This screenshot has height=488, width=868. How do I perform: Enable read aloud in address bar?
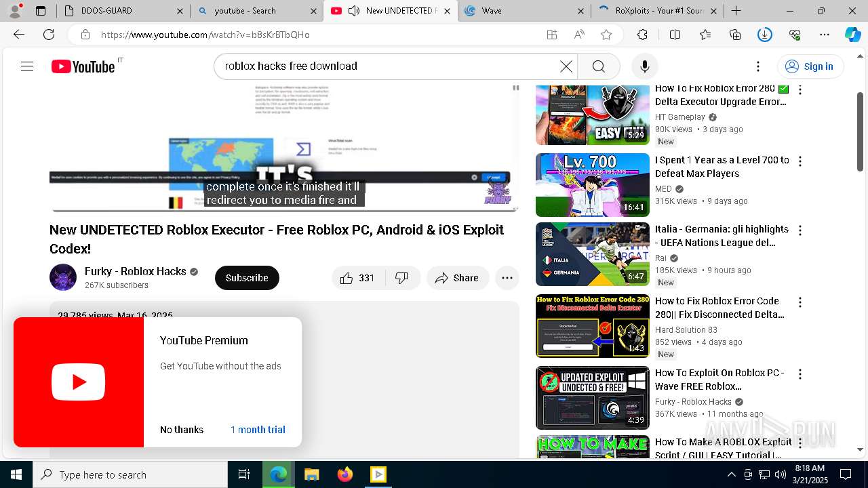pos(579,35)
